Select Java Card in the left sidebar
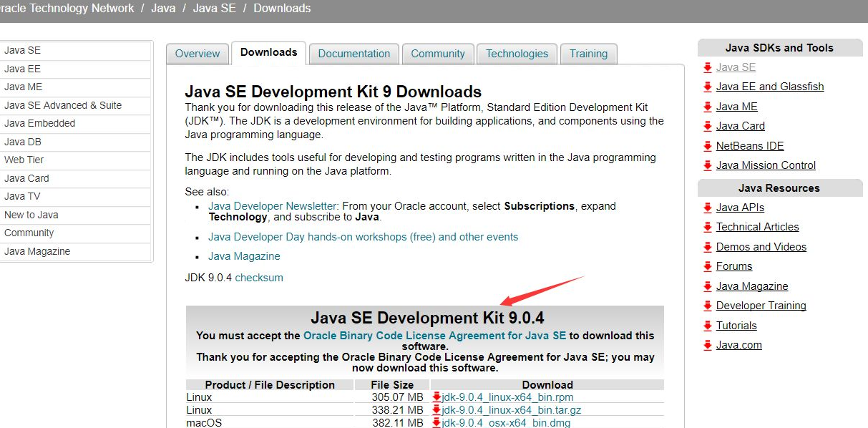Image resolution: width=868 pixels, height=428 pixels. pos(75,178)
